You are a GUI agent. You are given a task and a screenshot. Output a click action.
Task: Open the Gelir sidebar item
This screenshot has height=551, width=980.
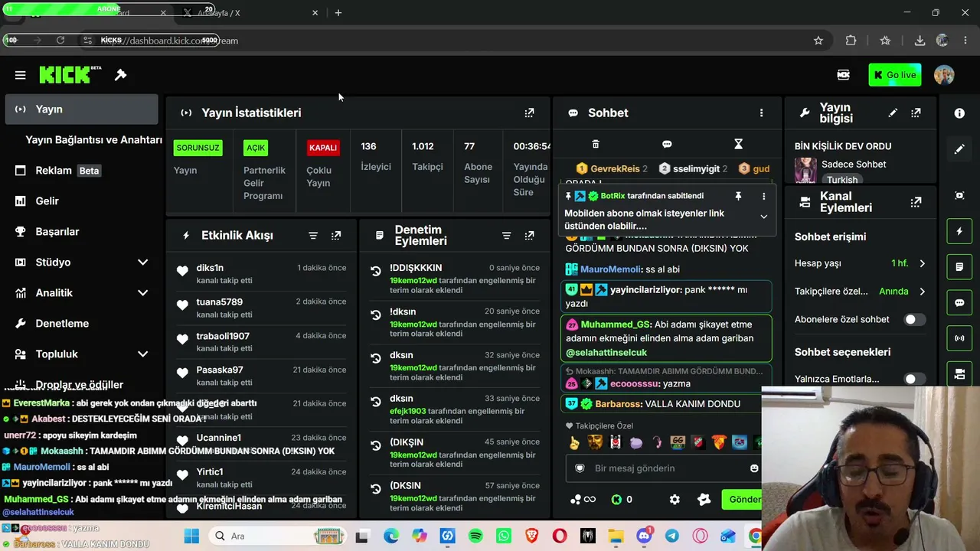(x=81, y=201)
